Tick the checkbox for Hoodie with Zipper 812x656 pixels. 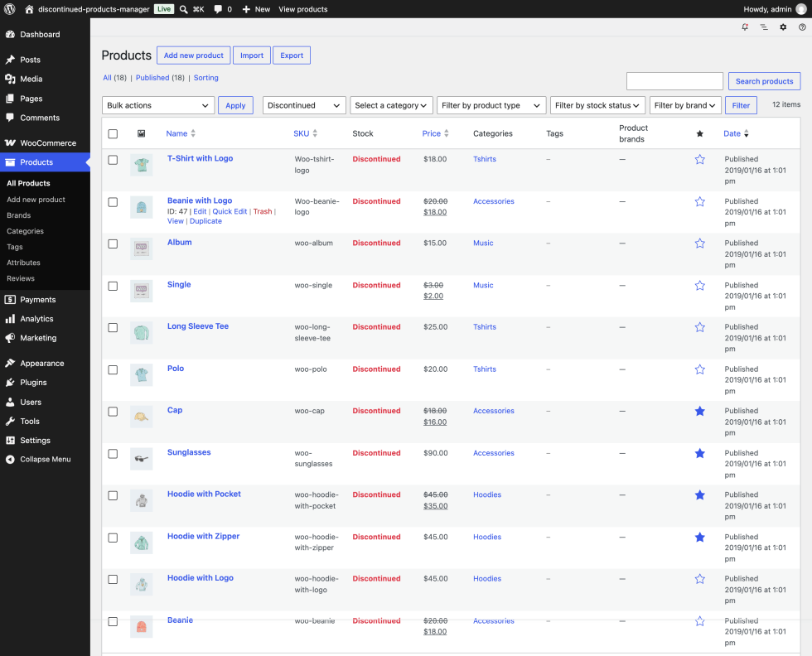(x=113, y=538)
